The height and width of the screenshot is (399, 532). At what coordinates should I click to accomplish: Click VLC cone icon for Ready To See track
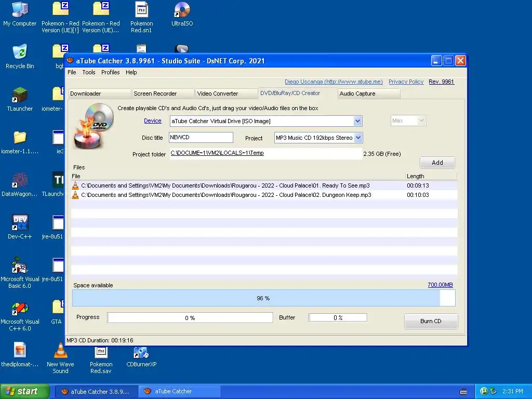[x=75, y=185]
